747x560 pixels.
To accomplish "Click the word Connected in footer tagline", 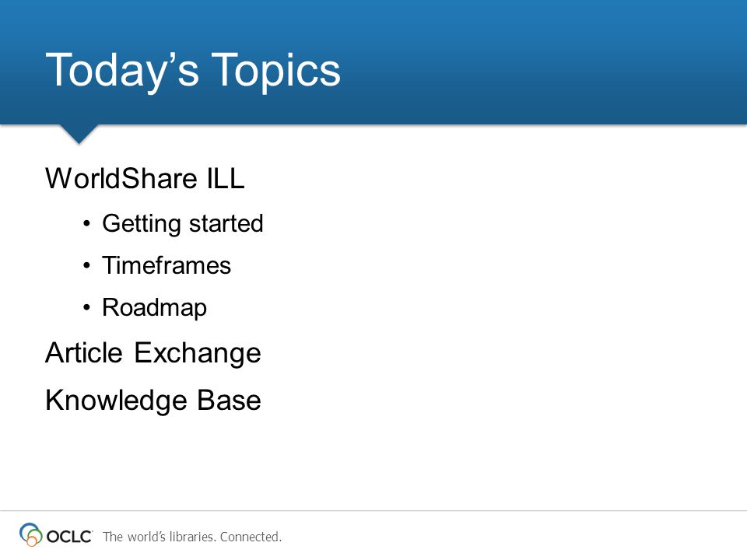I will click(251, 537).
